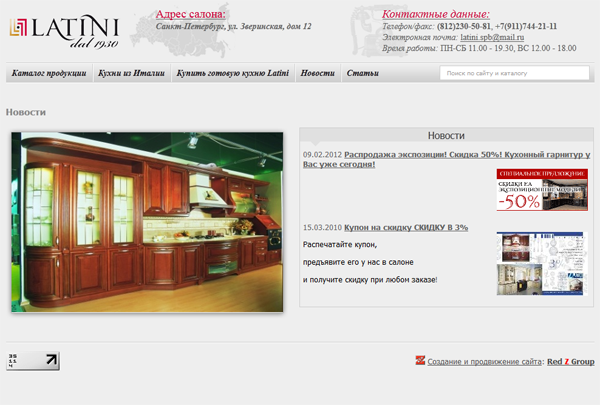Open the 3% coupon thumbnail image
The height and width of the screenshot is (405, 600).
542,263
